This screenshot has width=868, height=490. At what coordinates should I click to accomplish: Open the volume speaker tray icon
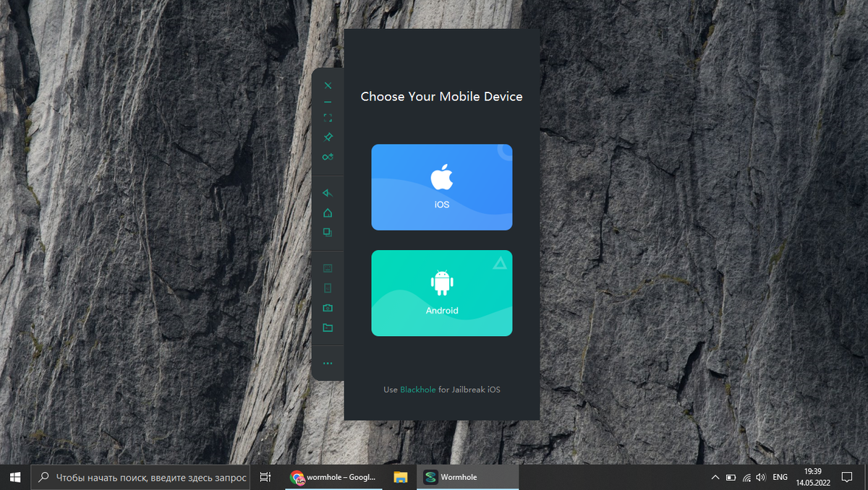[x=761, y=478]
